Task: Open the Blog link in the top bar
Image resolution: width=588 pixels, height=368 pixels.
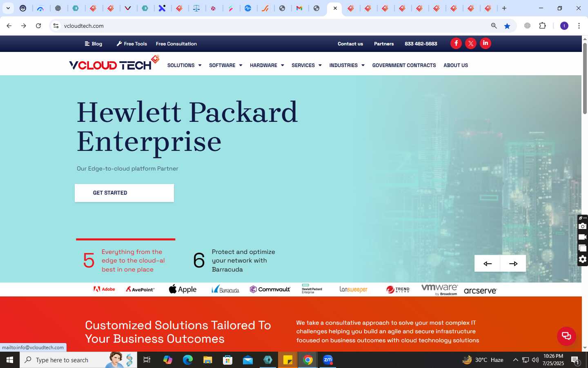Action: pyautogui.click(x=94, y=44)
